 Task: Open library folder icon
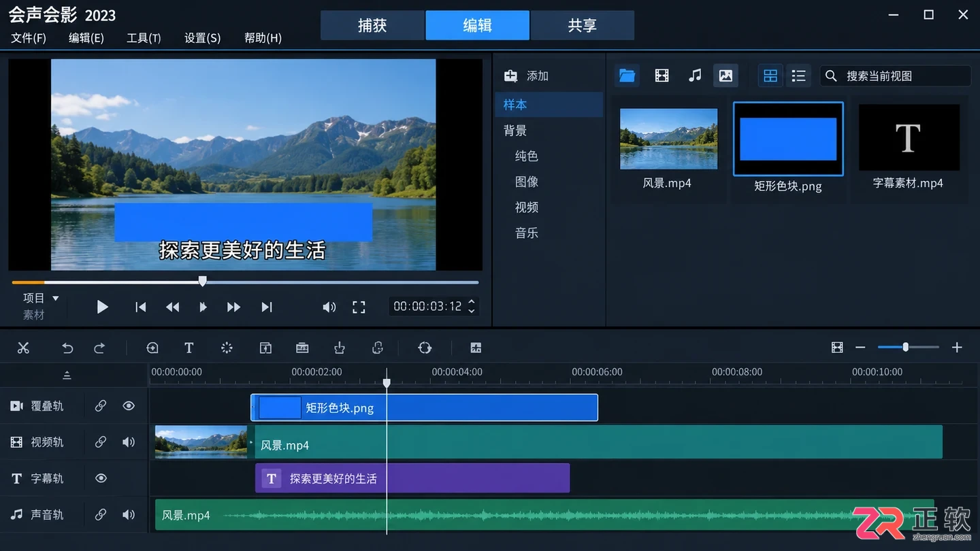627,76
